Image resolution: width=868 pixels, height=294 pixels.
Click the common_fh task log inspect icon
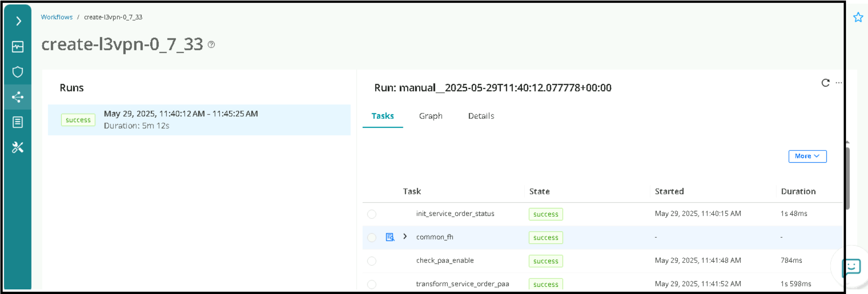[390, 237]
